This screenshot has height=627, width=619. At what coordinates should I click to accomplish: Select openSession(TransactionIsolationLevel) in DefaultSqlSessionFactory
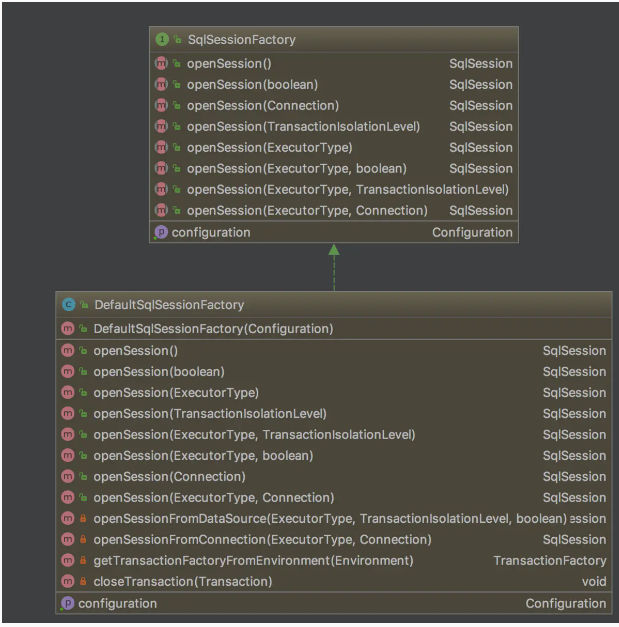pos(210,413)
